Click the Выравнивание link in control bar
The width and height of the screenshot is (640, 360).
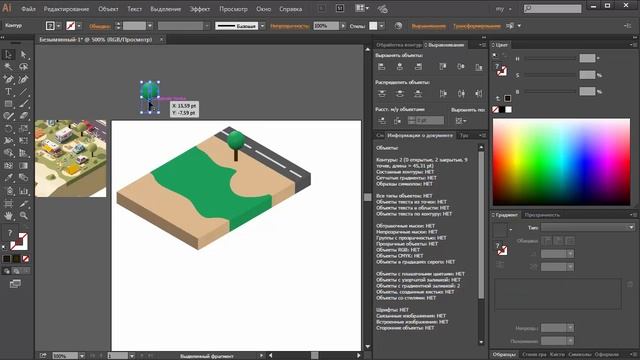[429, 26]
